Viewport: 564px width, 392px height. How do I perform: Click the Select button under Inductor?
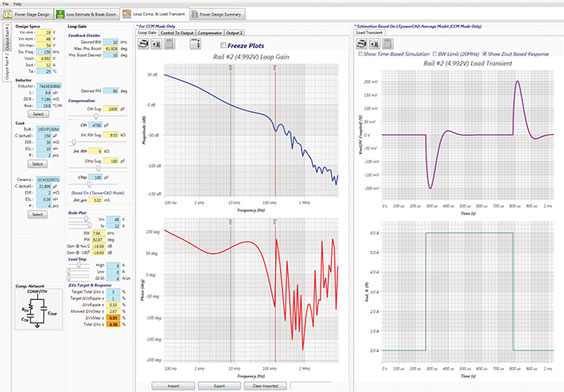click(x=38, y=114)
